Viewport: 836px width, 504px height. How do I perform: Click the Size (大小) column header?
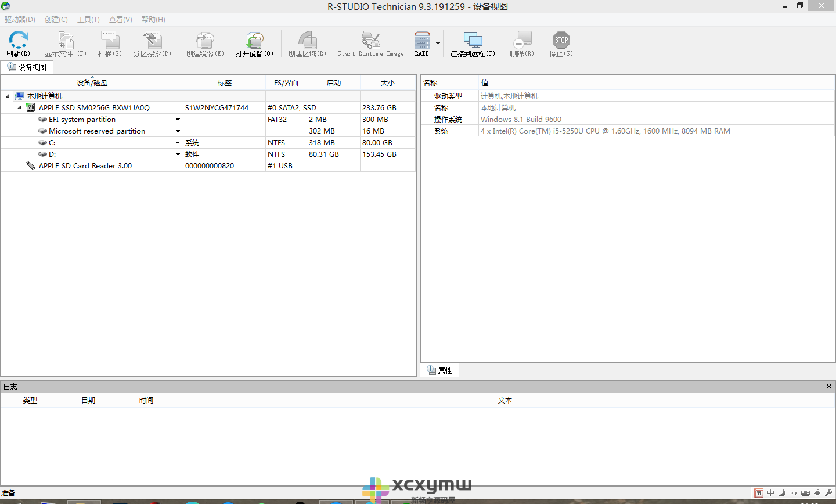click(x=388, y=82)
